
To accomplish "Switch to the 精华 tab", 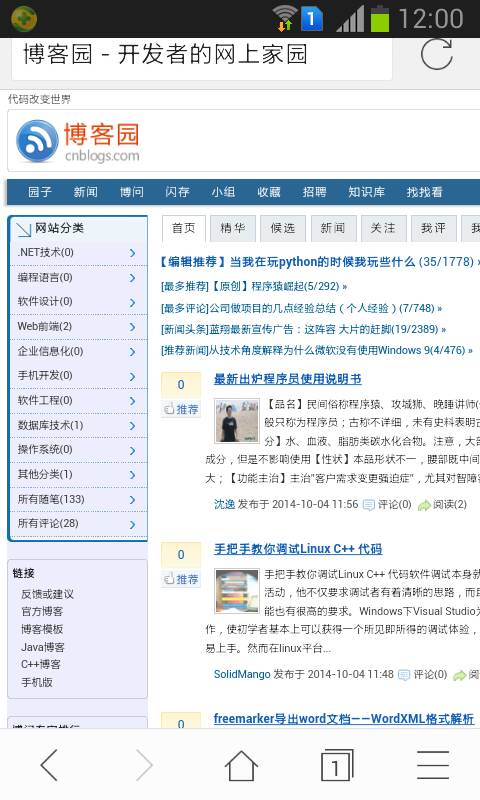I will (233, 228).
